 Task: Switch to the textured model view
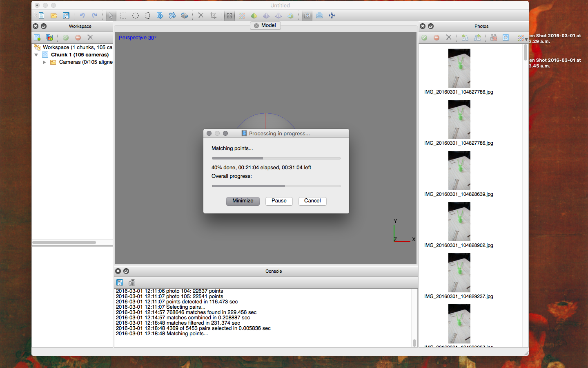291,16
